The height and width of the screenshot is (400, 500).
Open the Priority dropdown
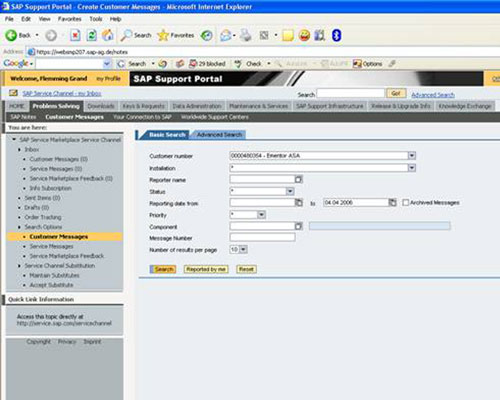[262, 215]
